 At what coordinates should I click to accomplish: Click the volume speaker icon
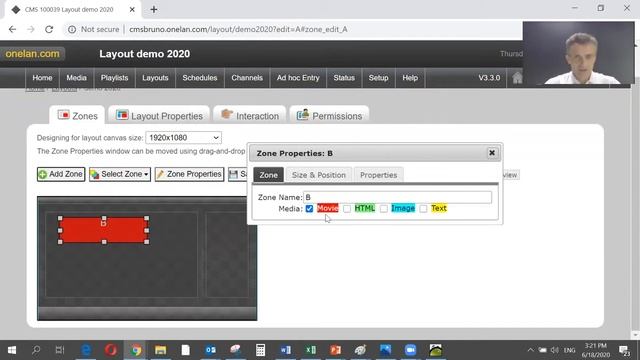click(554, 350)
